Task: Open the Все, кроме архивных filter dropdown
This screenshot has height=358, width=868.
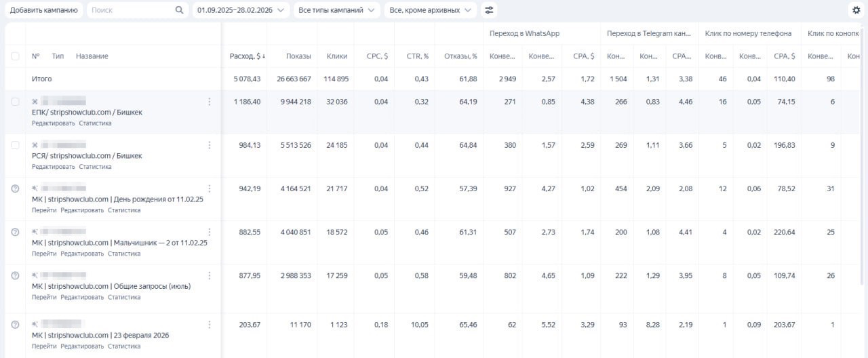Action: point(431,10)
